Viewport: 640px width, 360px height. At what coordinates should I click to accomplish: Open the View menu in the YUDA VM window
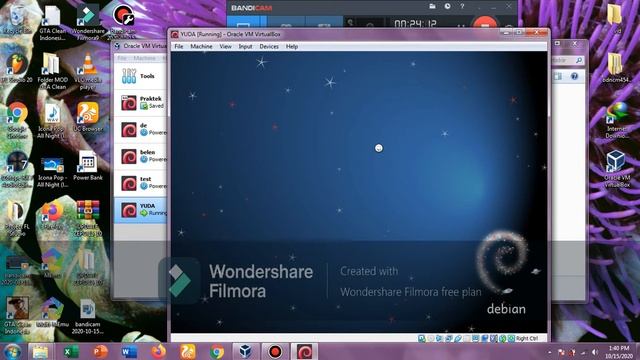(x=225, y=47)
